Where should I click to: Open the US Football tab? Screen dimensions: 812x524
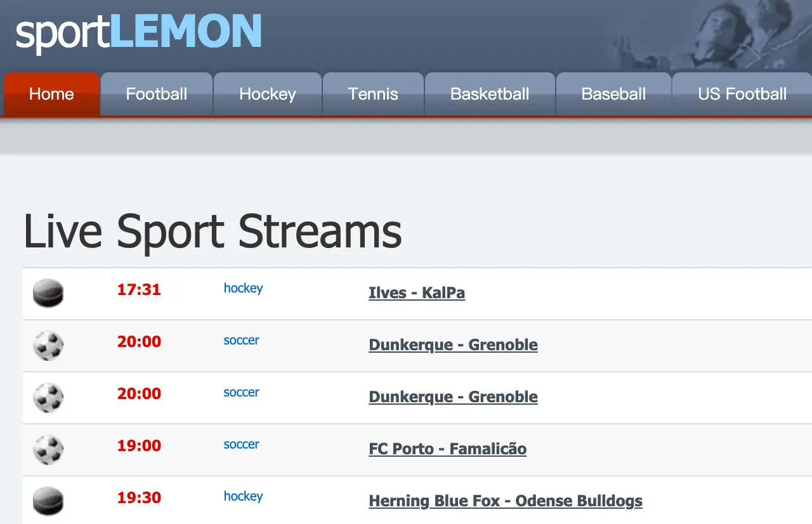tap(742, 94)
